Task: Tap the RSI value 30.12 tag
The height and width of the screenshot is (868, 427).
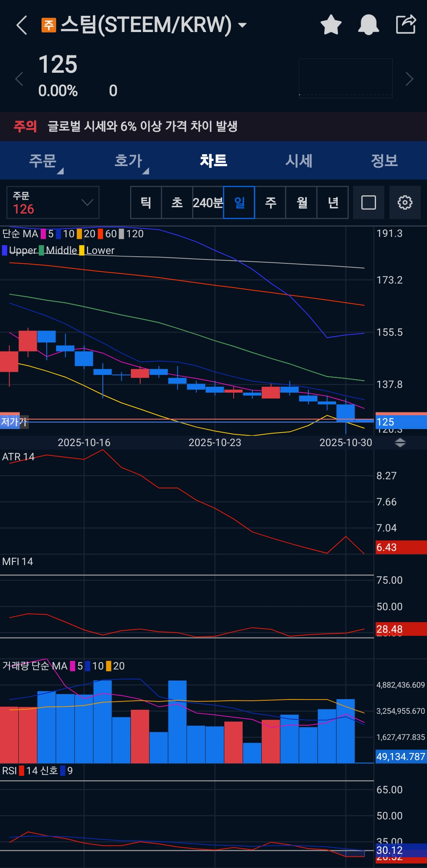Action: (401, 850)
